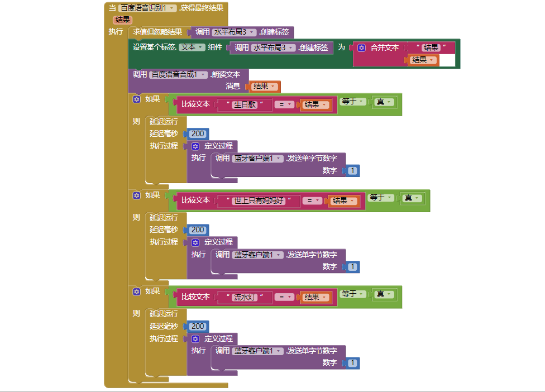Open the 蓝牙客户端1 dropdown under the 生日歌 condition
545x392 pixels.
tap(257, 159)
